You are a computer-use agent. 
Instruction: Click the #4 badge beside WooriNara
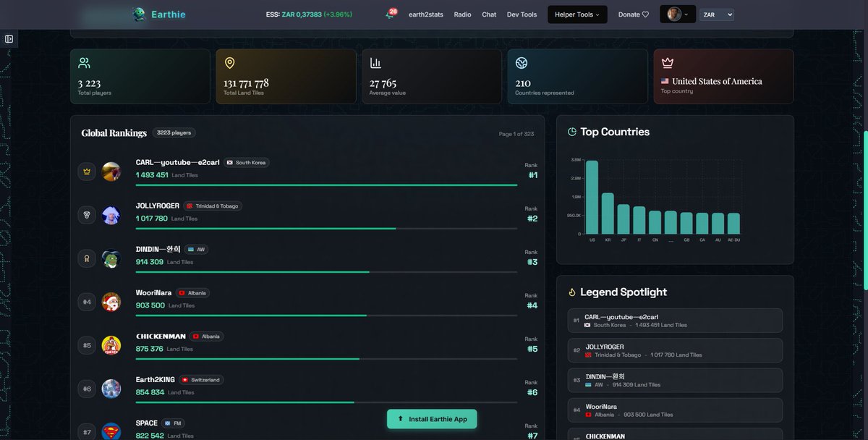(x=87, y=302)
